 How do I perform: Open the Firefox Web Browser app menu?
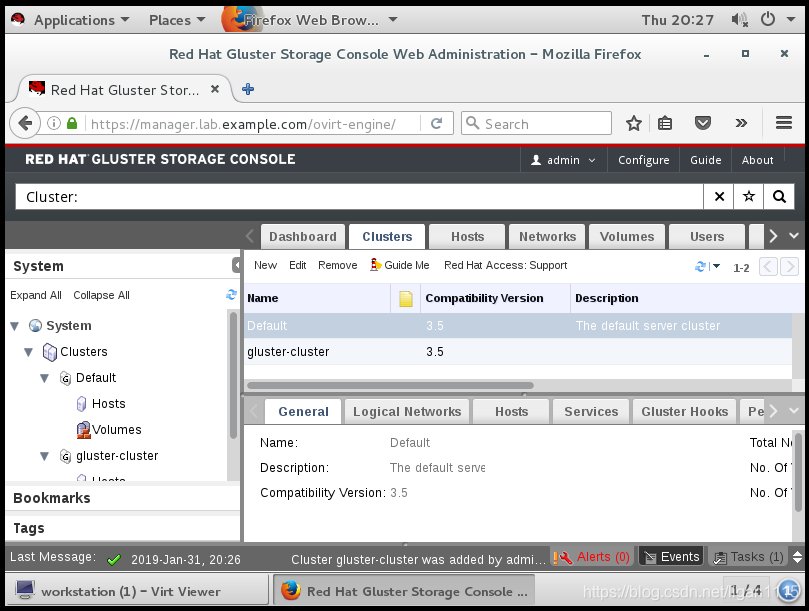coord(311,20)
